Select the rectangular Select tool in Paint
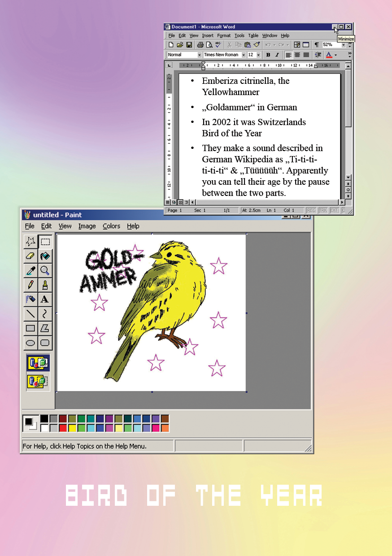 (x=45, y=242)
